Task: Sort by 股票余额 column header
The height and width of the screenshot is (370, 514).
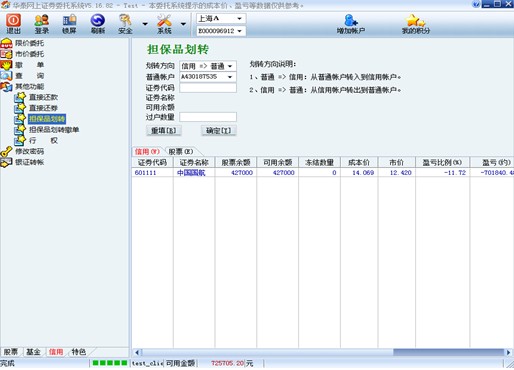Action: 236,162
